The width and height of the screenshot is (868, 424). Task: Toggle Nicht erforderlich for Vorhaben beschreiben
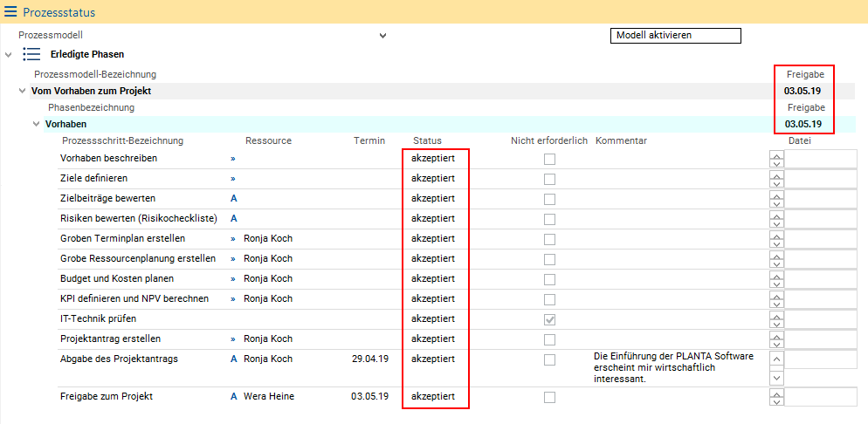pos(549,159)
